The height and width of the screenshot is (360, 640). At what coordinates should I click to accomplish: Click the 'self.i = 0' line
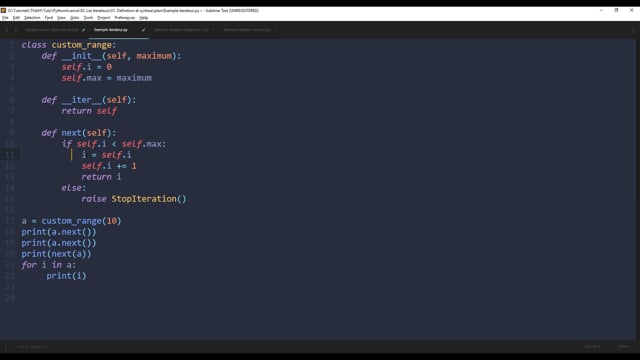coord(87,67)
